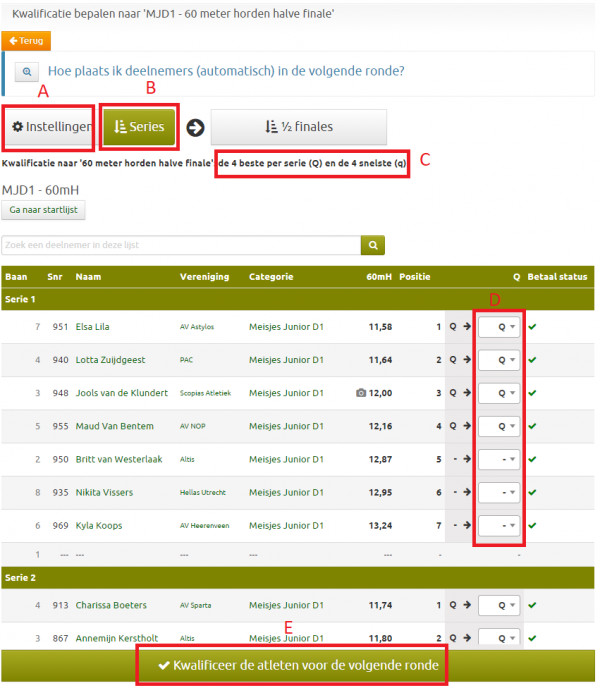Click the Ga naar startlijst button
Image resolution: width=600 pixels, height=688 pixels.
click(44, 210)
